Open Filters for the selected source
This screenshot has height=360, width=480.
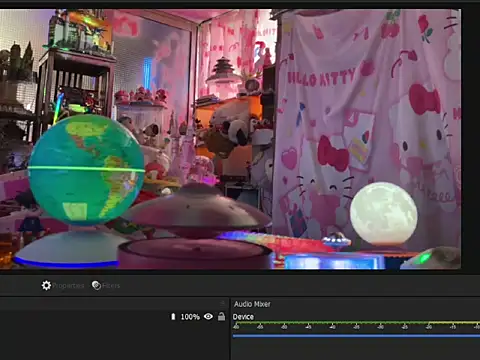[106, 285]
